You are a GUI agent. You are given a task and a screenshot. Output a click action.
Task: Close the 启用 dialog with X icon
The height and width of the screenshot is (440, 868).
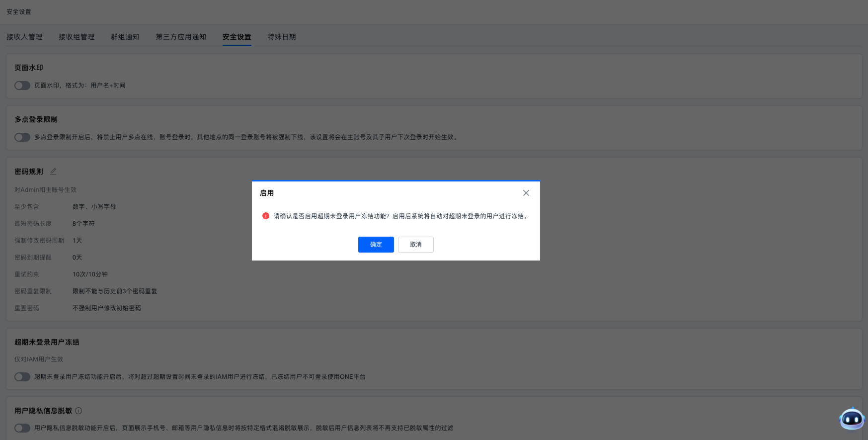pyautogui.click(x=526, y=193)
